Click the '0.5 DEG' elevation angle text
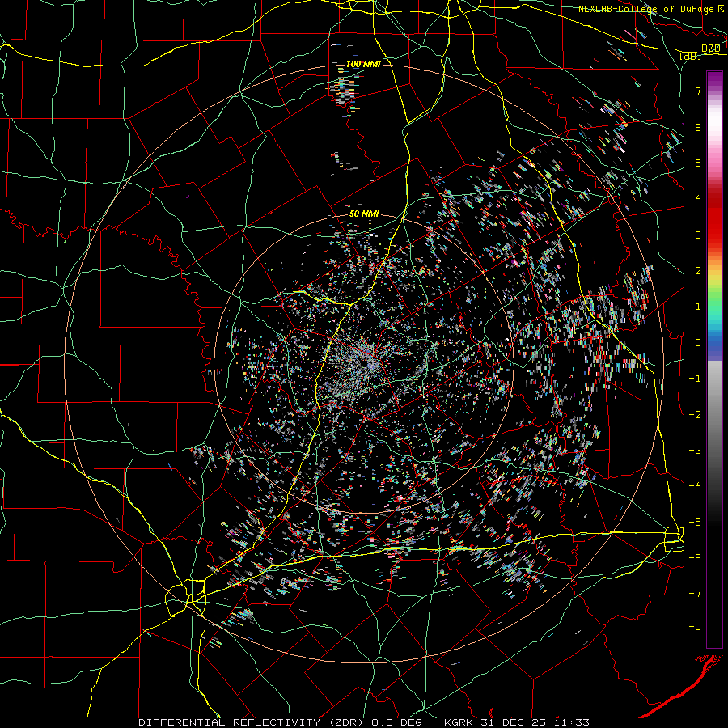This screenshot has width=728, height=728. coord(398,722)
